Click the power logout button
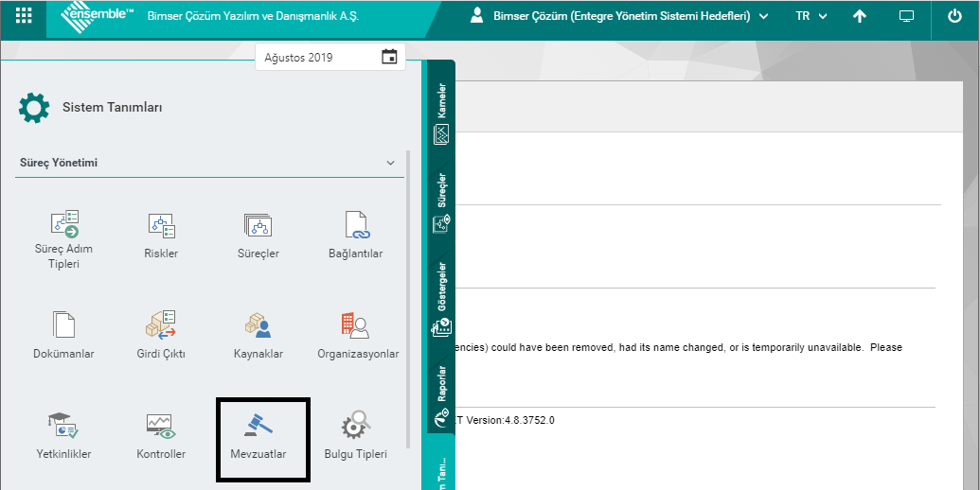The image size is (980, 490). tap(953, 16)
